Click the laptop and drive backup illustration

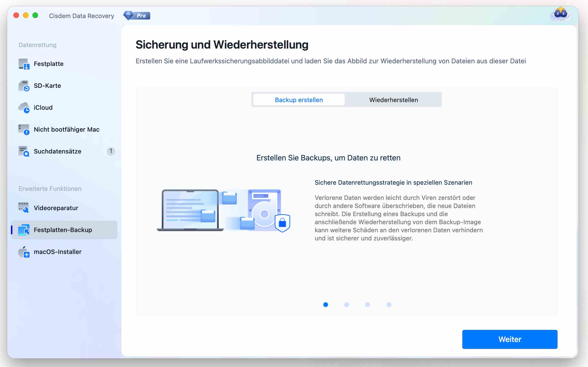pos(223,210)
